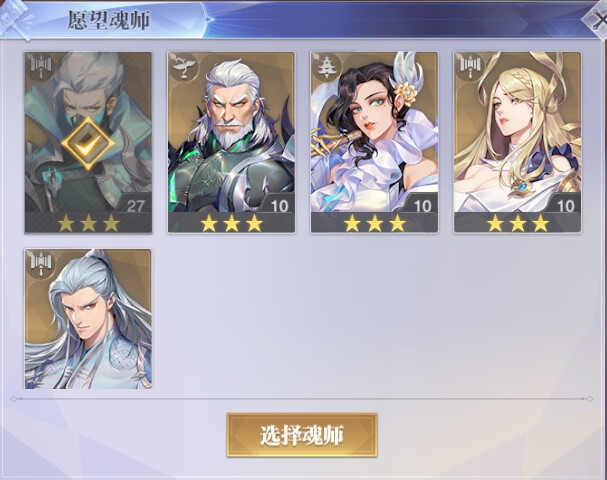Click the 愿望魂师 title header
607x480 pixels.
pyautogui.click(x=109, y=20)
